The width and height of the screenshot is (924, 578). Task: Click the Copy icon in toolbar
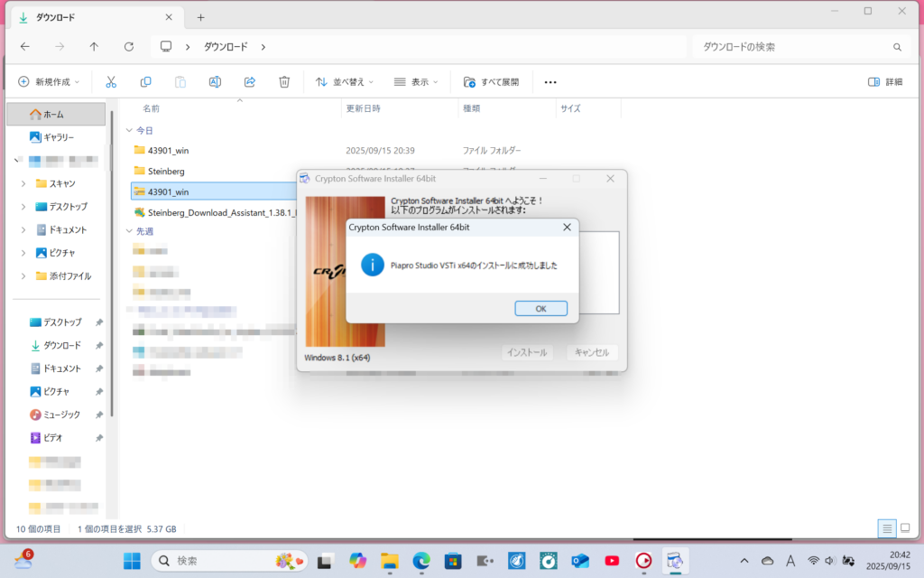tap(145, 81)
